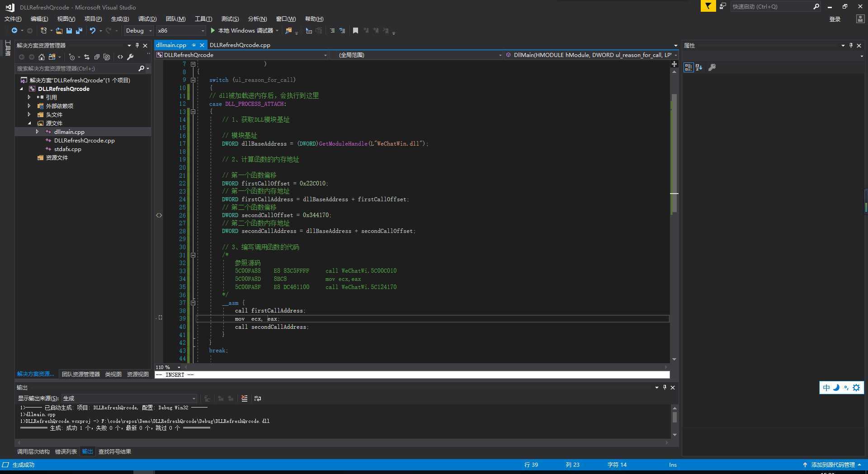Viewport: 868px width, 474px height.
Task: Toggle the IME Chinese/English mode indicator
Action: [826, 388]
